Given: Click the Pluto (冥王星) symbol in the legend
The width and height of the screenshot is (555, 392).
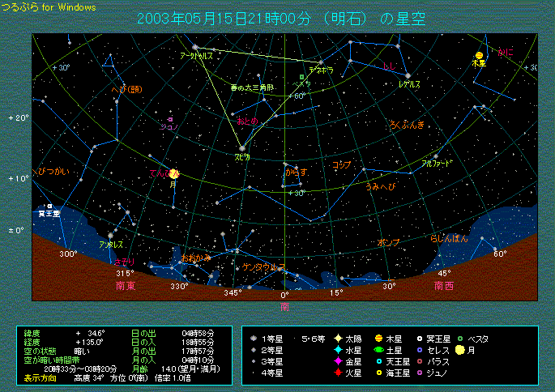Looking at the screenshot, I should pos(420,339).
